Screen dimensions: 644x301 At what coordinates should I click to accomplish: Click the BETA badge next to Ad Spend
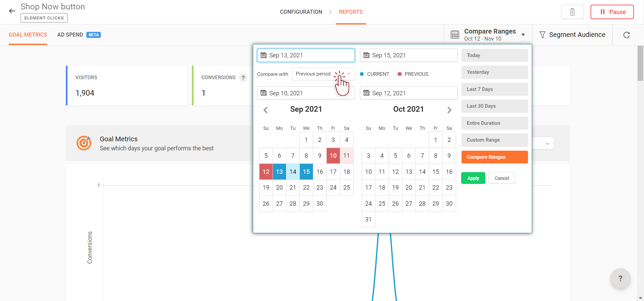tap(93, 35)
